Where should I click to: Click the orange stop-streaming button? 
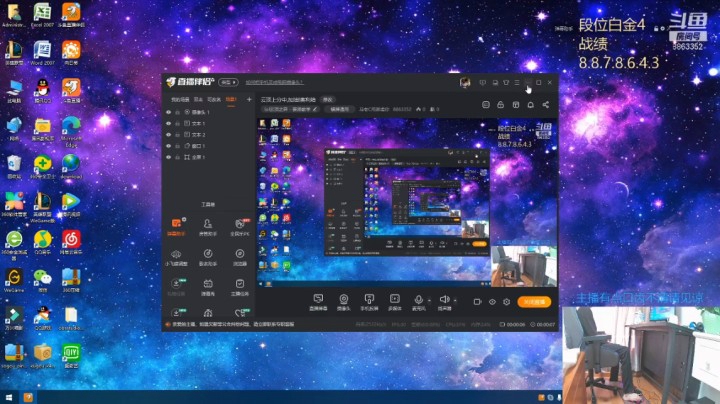(534, 302)
